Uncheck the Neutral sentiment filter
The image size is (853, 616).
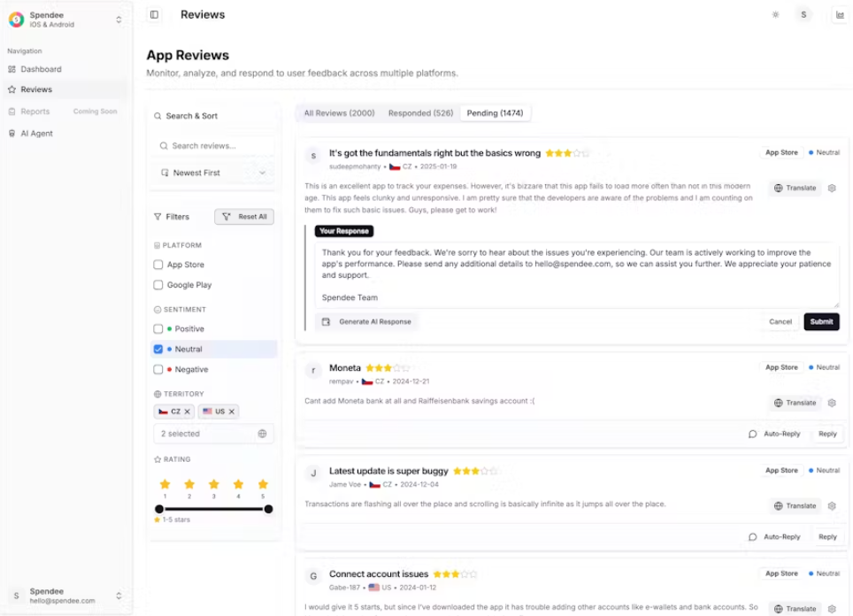158,349
